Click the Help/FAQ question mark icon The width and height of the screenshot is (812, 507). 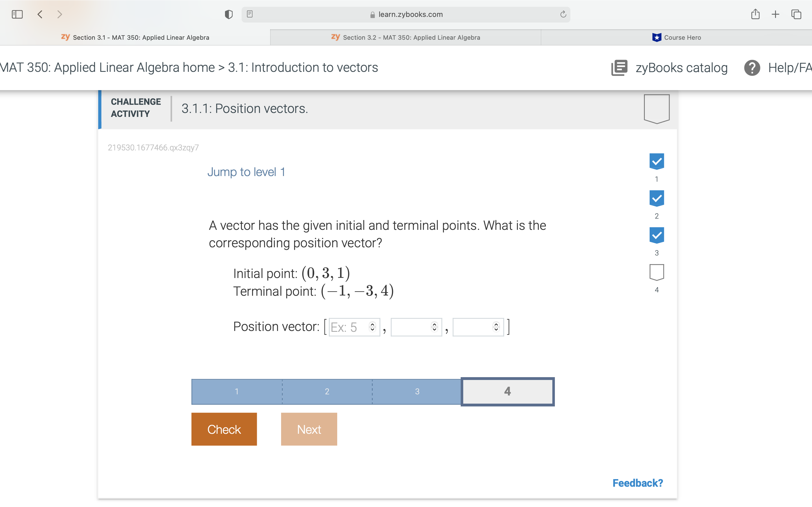[752, 68]
